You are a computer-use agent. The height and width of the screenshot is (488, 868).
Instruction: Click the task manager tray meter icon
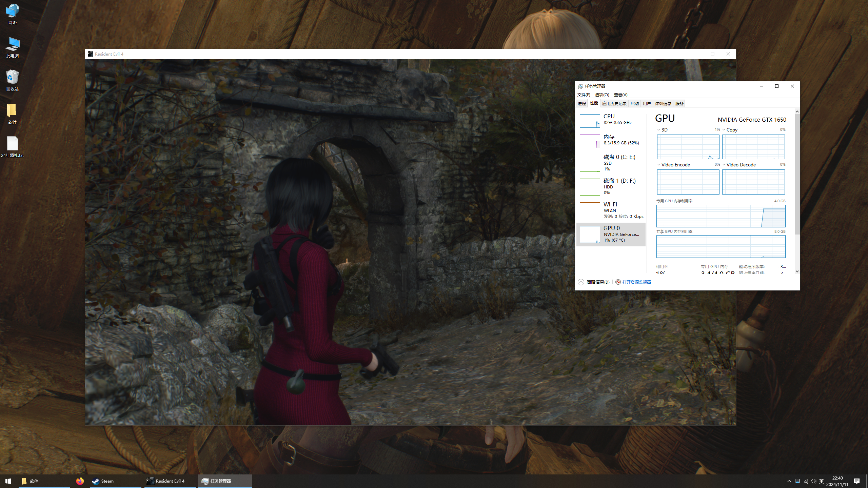797,481
